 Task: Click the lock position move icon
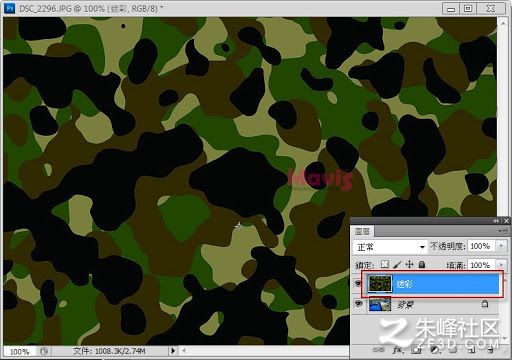(x=409, y=265)
